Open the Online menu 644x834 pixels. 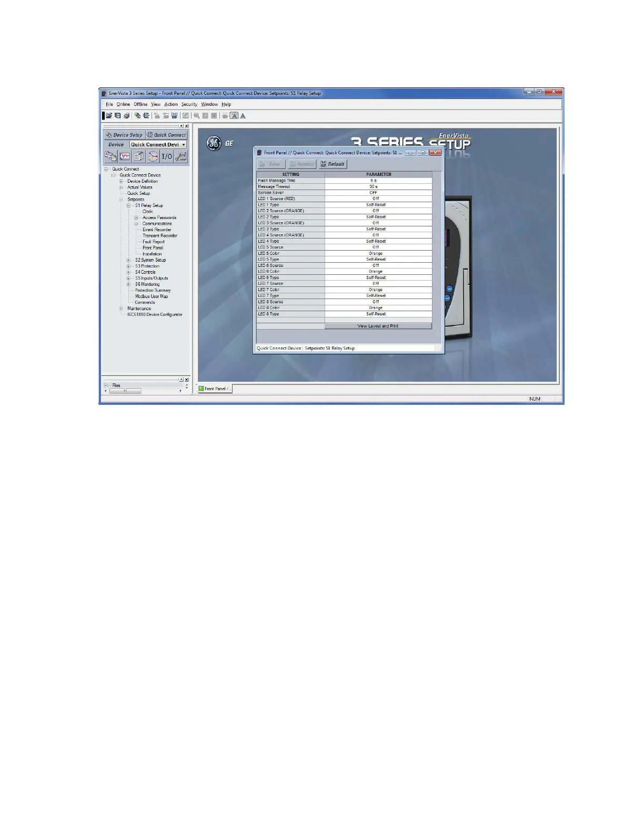pyautogui.click(x=123, y=104)
